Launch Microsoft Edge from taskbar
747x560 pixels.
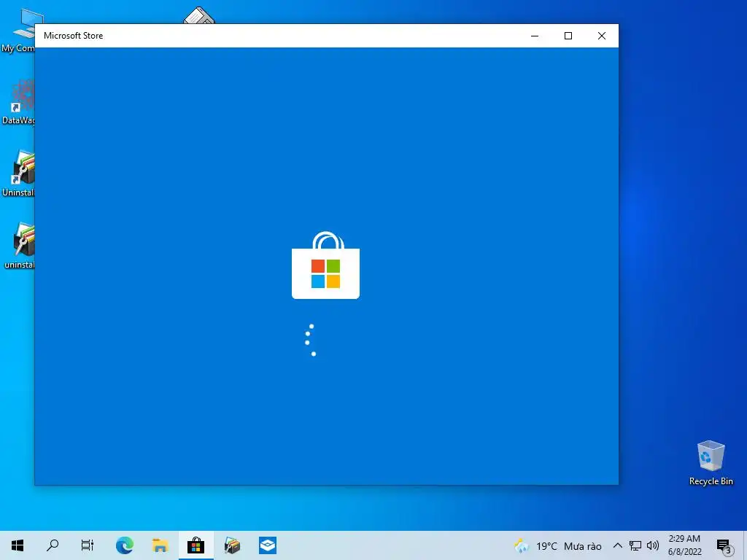[x=124, y=545]
